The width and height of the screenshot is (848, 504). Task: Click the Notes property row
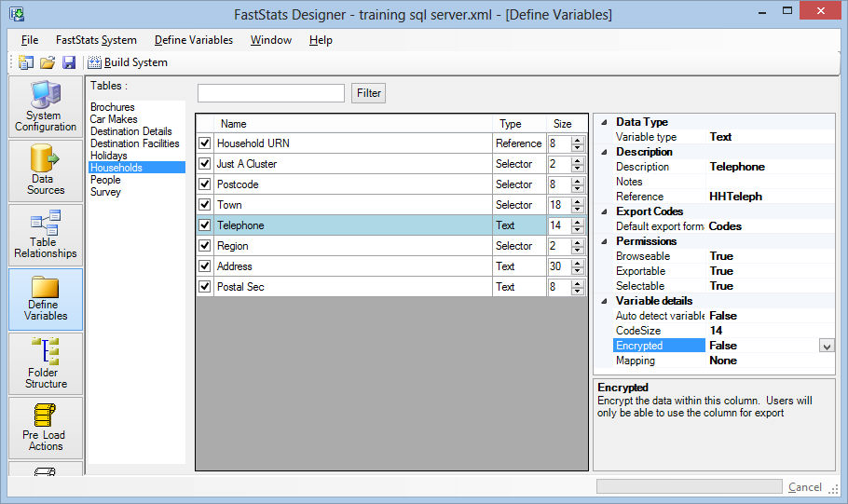pos(724,183)
